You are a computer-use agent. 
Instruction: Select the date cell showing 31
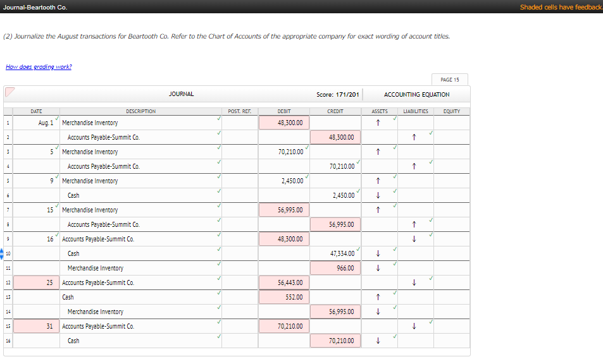coord(36,326)
